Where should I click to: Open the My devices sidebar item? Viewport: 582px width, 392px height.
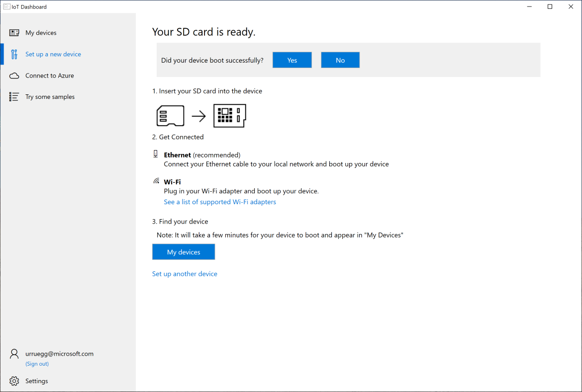[x=68, y=33]
